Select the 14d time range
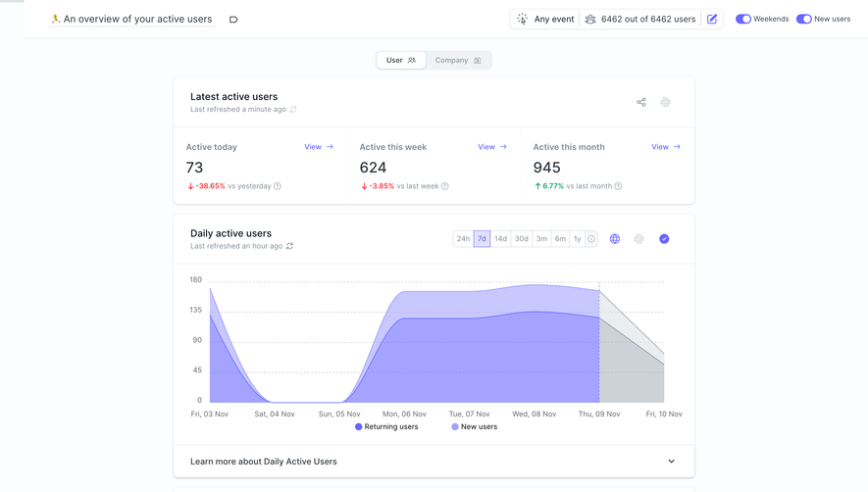The width and height of the screenshot is (868, 492). [500, 239]
